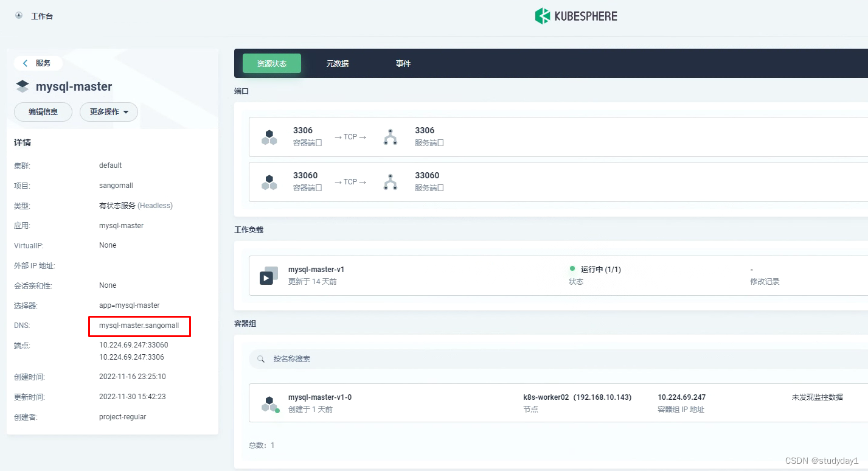Click service port icon for 33060

coord(391,182)
